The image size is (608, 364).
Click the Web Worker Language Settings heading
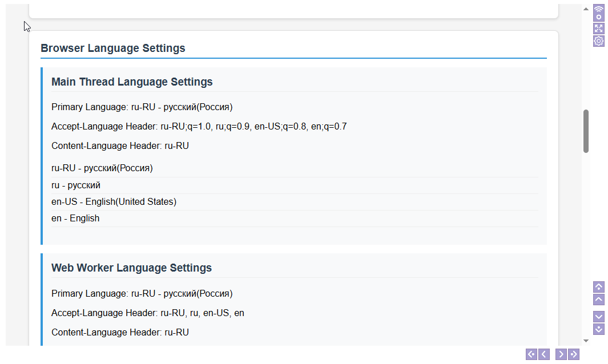(x=131, y=268)
